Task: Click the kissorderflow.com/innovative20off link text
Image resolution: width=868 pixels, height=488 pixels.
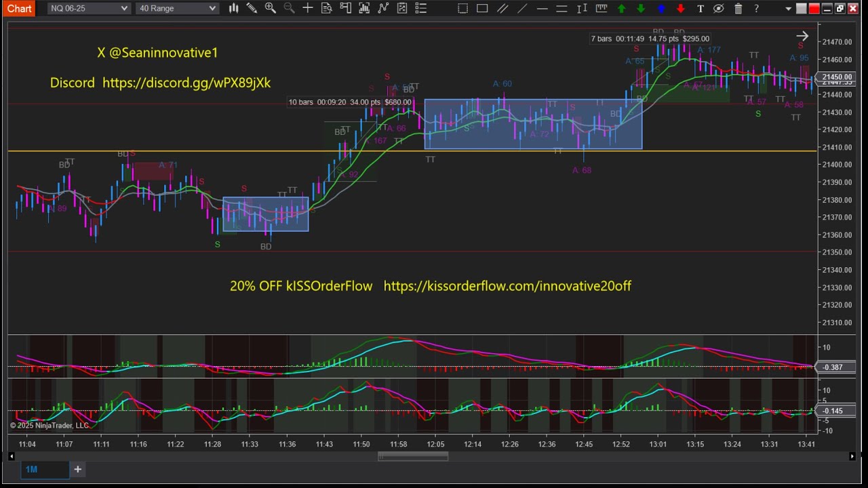Action: (x=507, y=286)
